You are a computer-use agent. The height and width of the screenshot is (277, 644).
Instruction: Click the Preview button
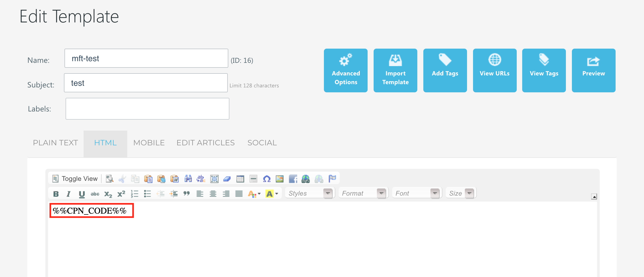click(593, 70)
